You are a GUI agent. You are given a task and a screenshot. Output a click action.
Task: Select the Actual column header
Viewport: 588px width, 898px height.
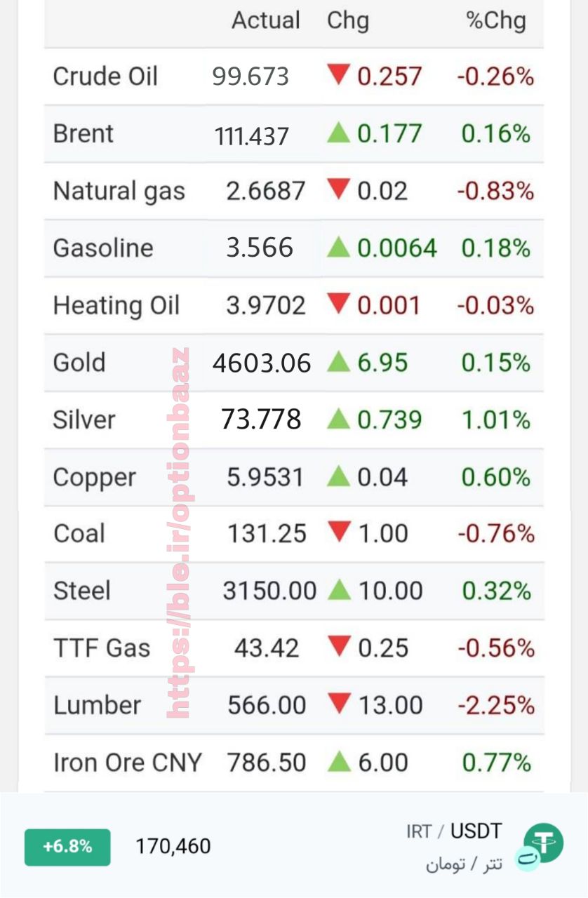click(x=266, y=20)
